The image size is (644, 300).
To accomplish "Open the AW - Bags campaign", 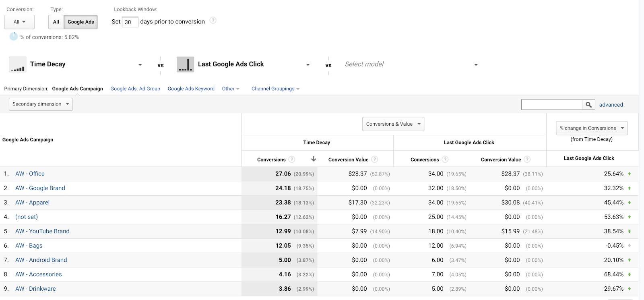I will (29, 246).
